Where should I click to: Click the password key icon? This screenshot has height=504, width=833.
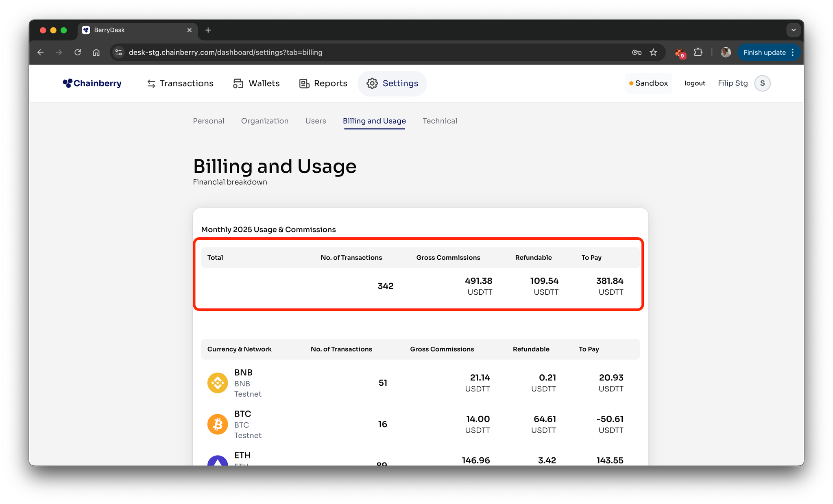pyautogui.click(x=637, y=52)
